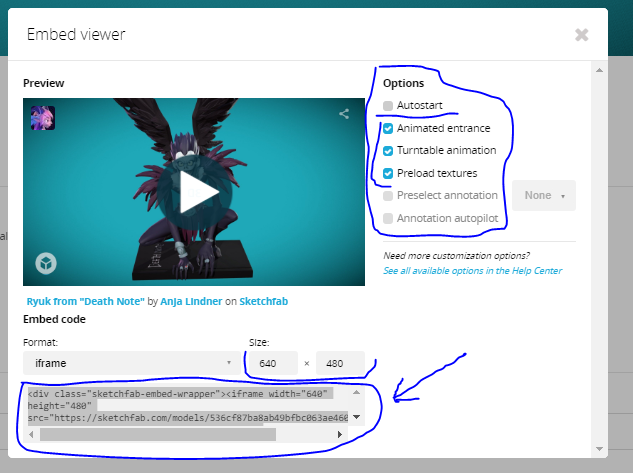Play the 3D model preview

194,192
